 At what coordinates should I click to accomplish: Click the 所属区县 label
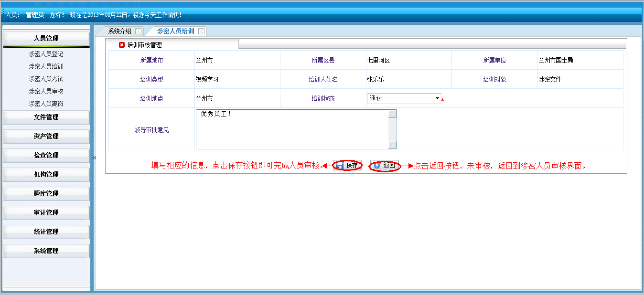pyautogui.click(x=323, y=61)
